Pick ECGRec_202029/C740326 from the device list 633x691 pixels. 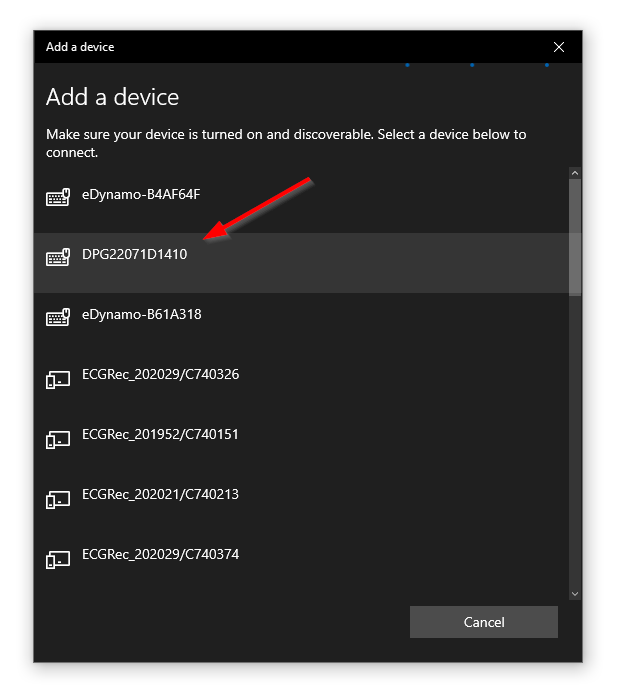[x=160, y=374]
